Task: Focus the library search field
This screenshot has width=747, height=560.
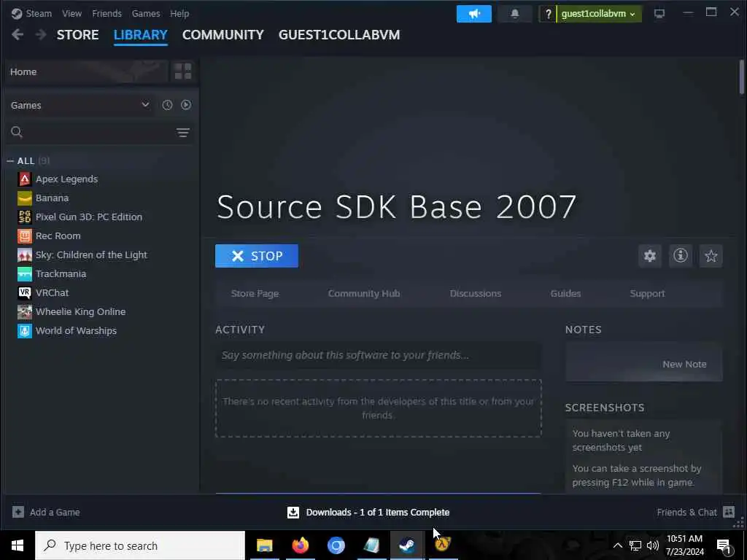Action: click(x=99, y=132)
